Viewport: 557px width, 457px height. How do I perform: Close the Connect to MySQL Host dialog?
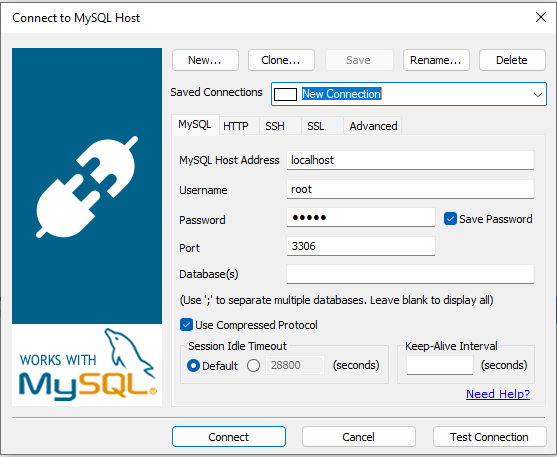point(541,17)
